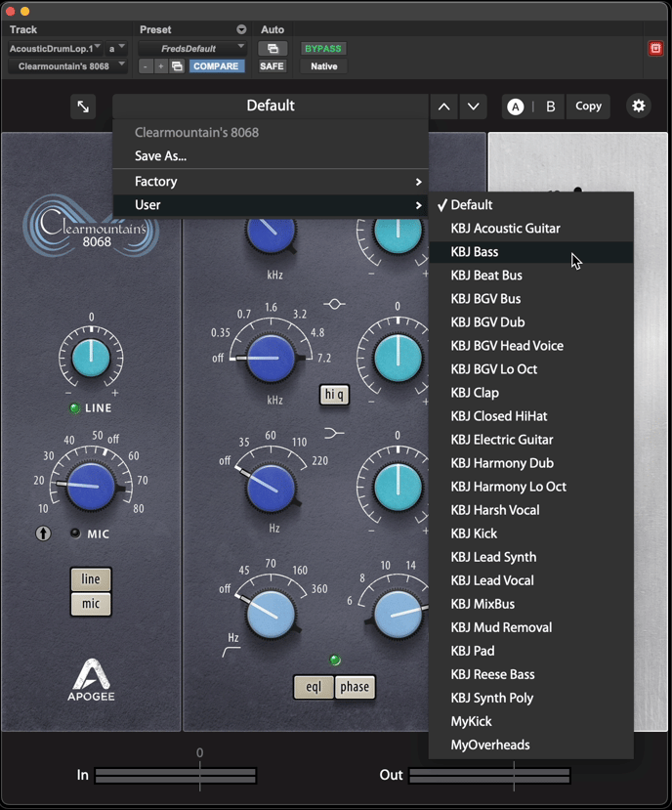
Task: Go to next preset with down chevron
Action: [473, 107]
